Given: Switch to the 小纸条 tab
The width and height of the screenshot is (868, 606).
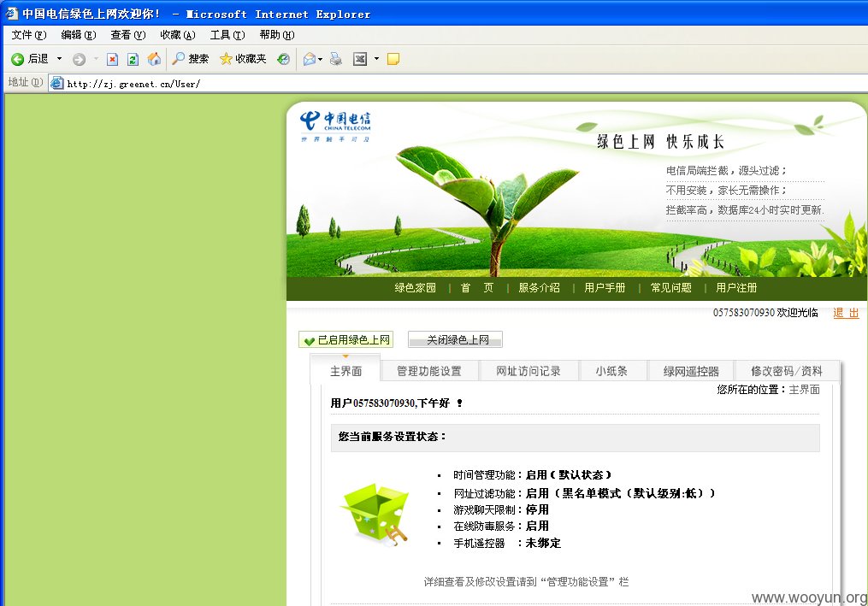Looking at the screenshot, I should pyautogui.click(x=611, y=371).
